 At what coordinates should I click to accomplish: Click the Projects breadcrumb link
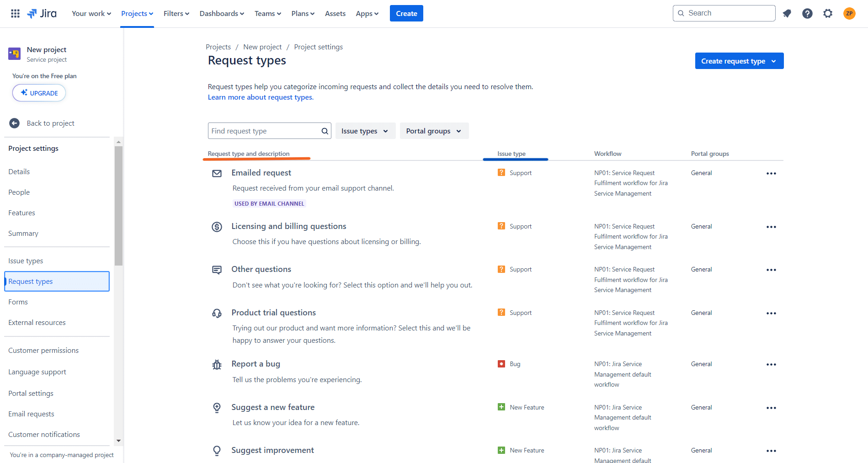pyautogui.click(x=218, y=47)
